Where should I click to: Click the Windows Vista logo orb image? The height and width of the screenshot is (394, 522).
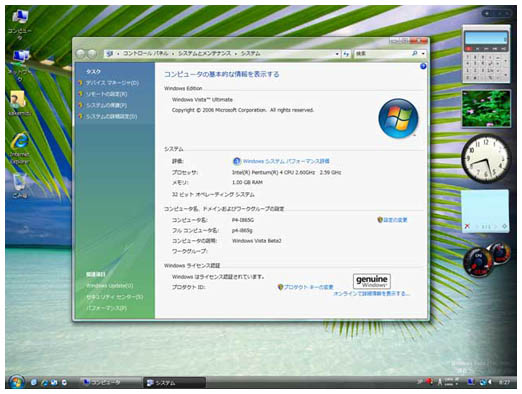tap(398, 118)
